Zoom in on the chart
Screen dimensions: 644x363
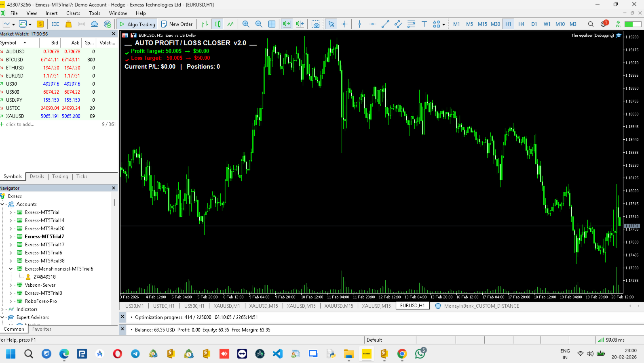[x=246, y=24]
